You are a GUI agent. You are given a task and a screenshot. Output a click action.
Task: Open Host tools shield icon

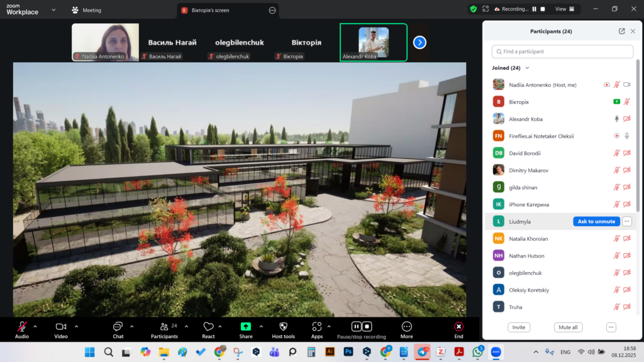pos(283,327)
